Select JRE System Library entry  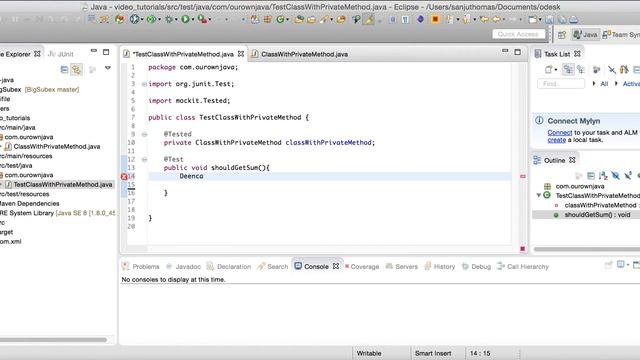click(x=57, y=213)
